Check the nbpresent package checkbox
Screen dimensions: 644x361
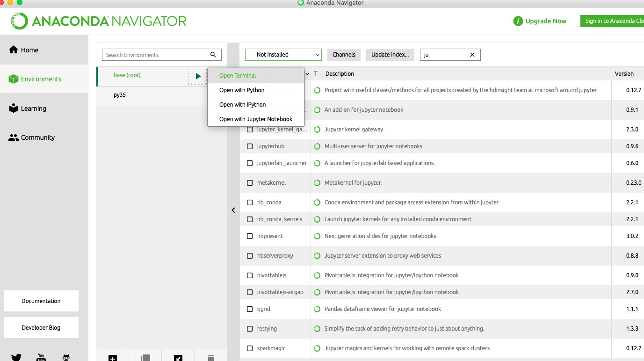(x=250, y=236)
